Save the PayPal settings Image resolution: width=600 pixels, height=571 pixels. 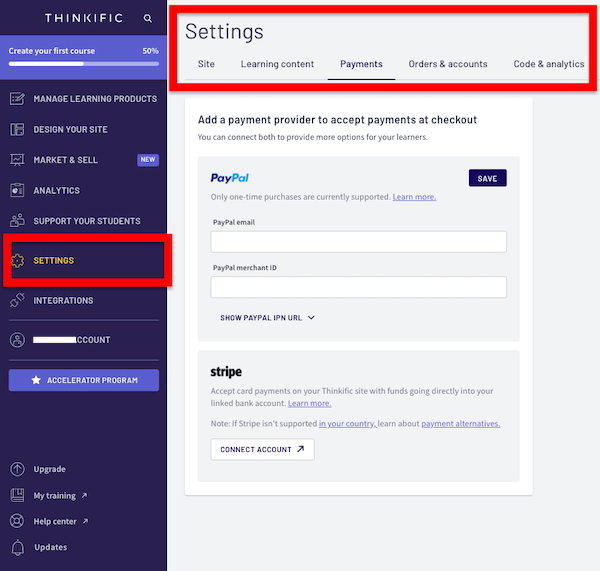tap(488, 178)
